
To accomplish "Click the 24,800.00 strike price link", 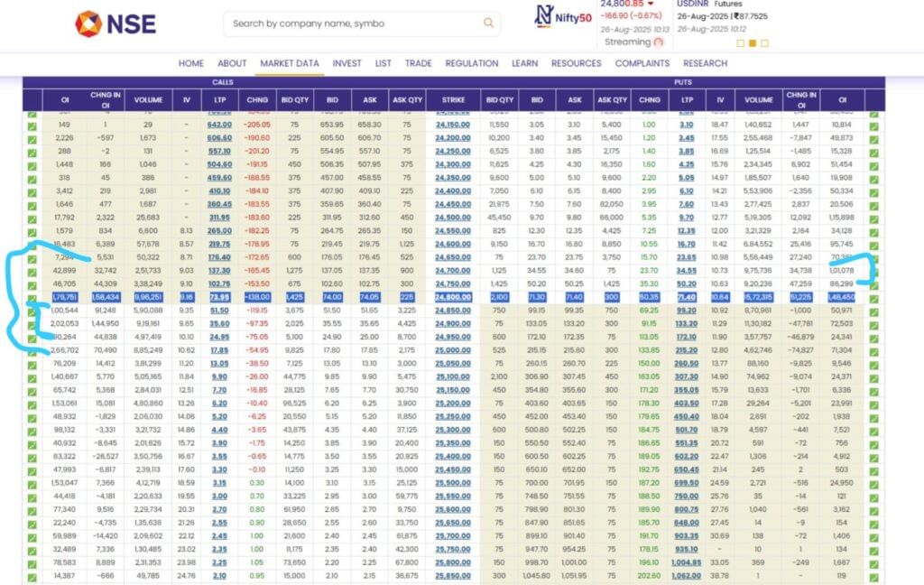I will (453, 297).
